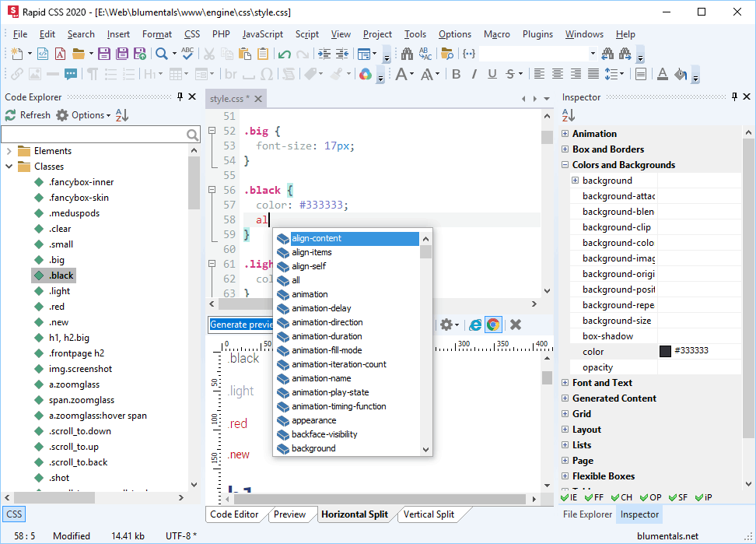Collapse the Classes folder

pyautogui.click(x=9, y=167)
